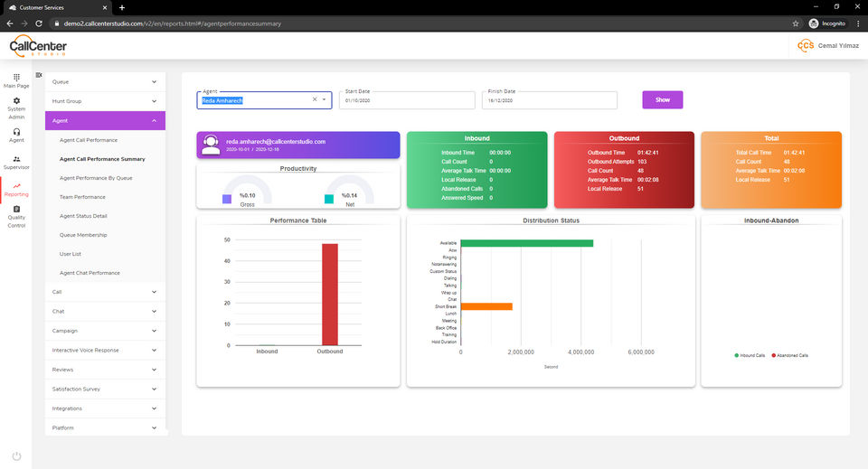Viewport: 868px width, 469px height.
Task: Bookmark page with star icon
Action: point(796,23)
